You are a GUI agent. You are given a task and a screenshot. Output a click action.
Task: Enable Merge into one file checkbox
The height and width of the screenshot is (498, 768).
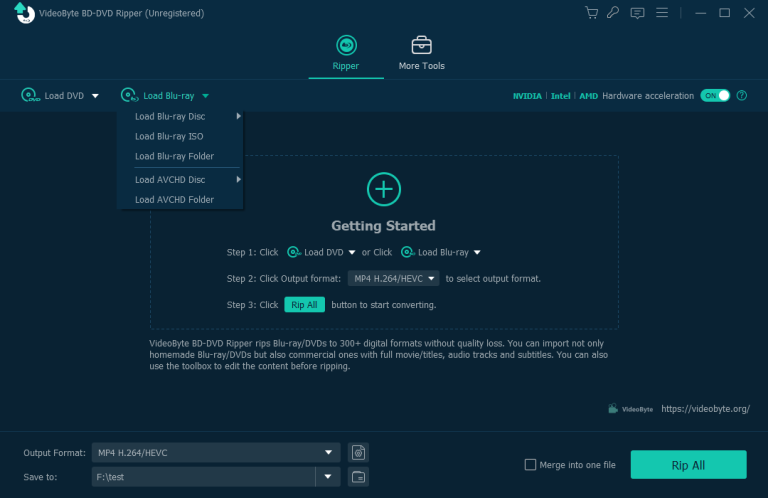coord(530,465)
